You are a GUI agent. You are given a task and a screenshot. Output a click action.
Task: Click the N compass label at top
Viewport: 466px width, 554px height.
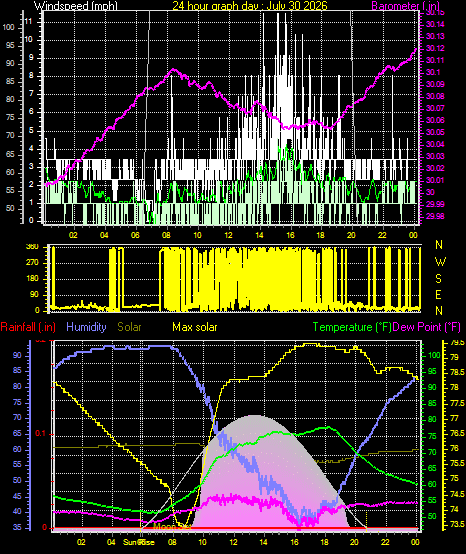click(439, 244)
